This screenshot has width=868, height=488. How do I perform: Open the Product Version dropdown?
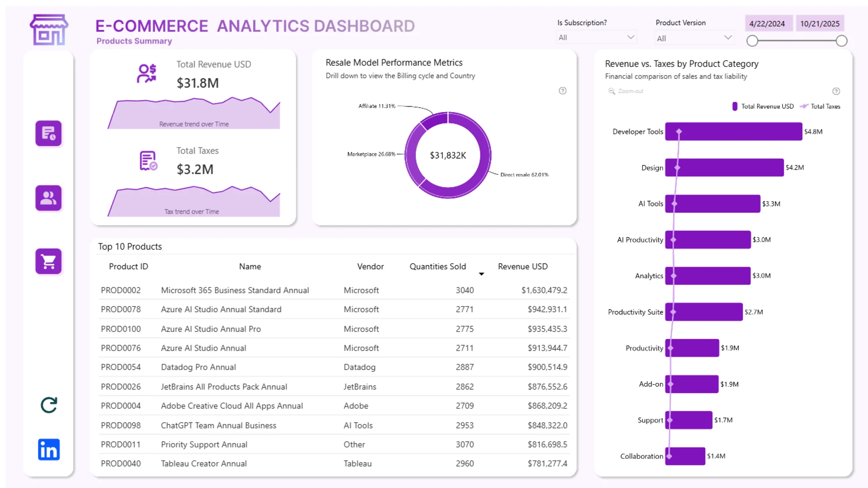694,38
